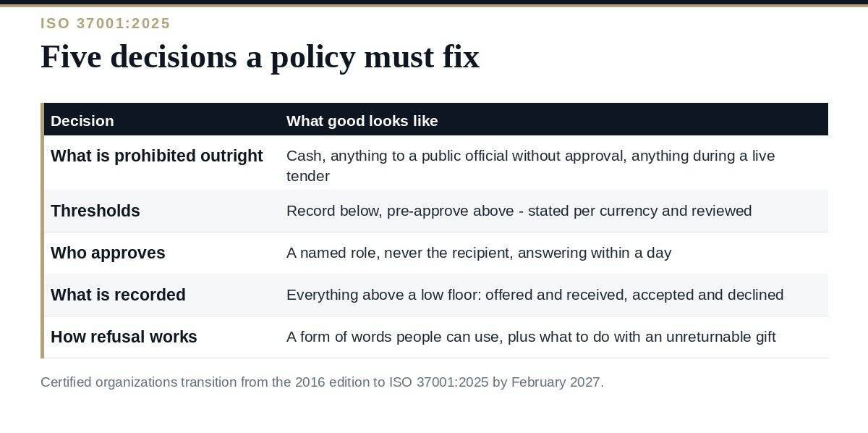This screenshot has height=433, width=868.
Task: Click the slide title 'Five decisions a policy must fix'
Action: [260, 56]
